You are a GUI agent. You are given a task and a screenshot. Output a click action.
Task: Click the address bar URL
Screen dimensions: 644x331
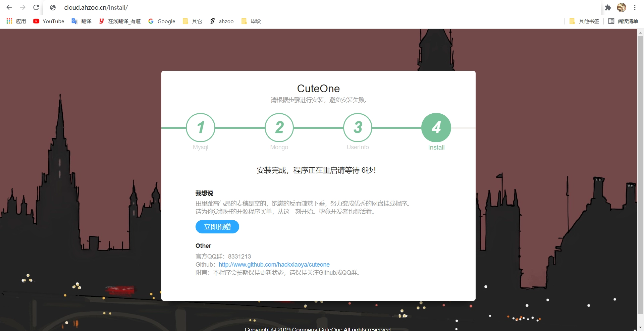[96, 7]
